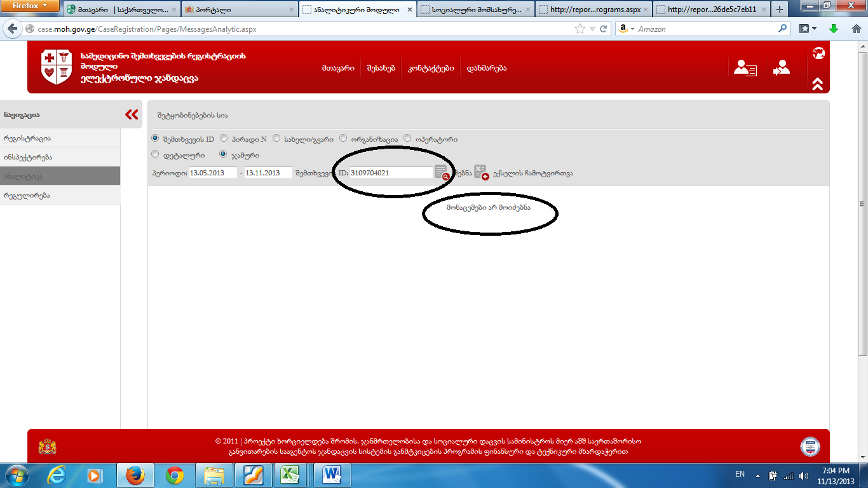868x488 pixels.
Task: Select the შემთხვევის ID radio button
Action: click(x=156, y=139)
